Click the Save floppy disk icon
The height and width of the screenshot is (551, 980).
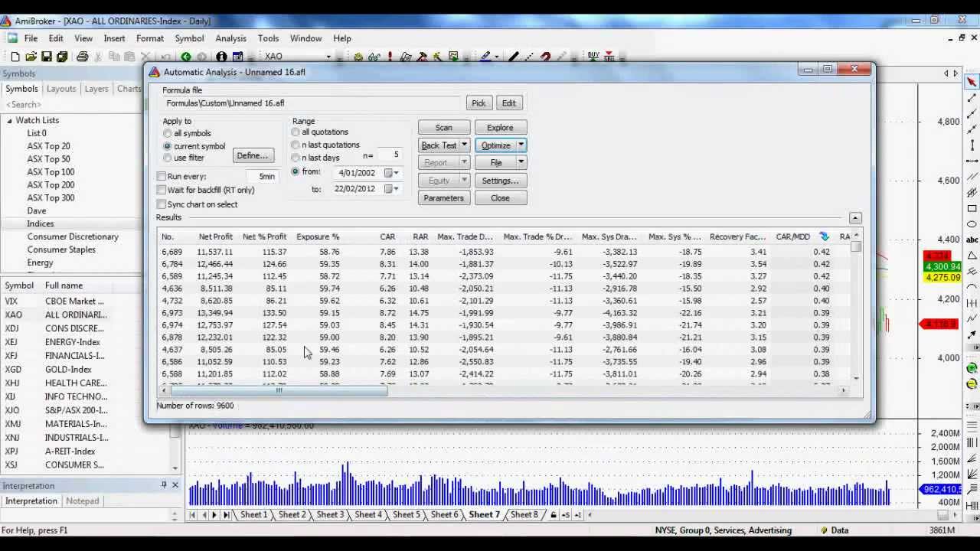click(x=47, y=57)
